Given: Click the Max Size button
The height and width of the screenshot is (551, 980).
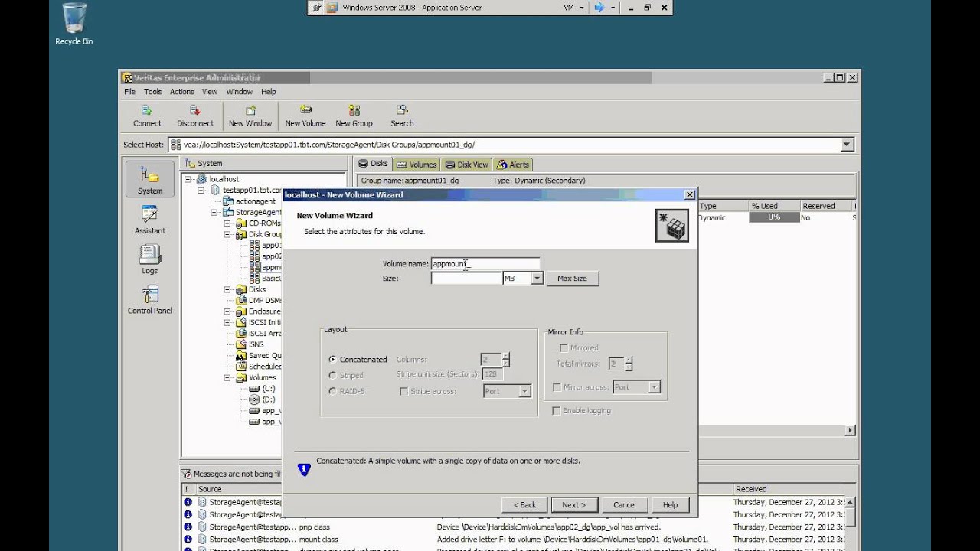Looking at the screenshot, I should pos(572,279).
